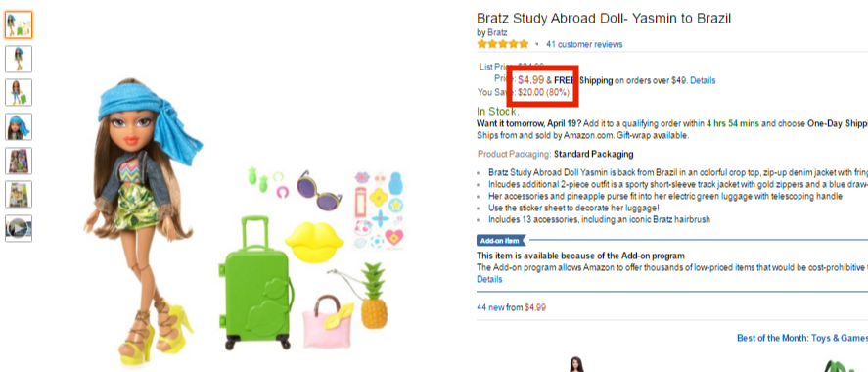Play the product video thumbnail
868x372 pixels.
(x=19, y=228)
